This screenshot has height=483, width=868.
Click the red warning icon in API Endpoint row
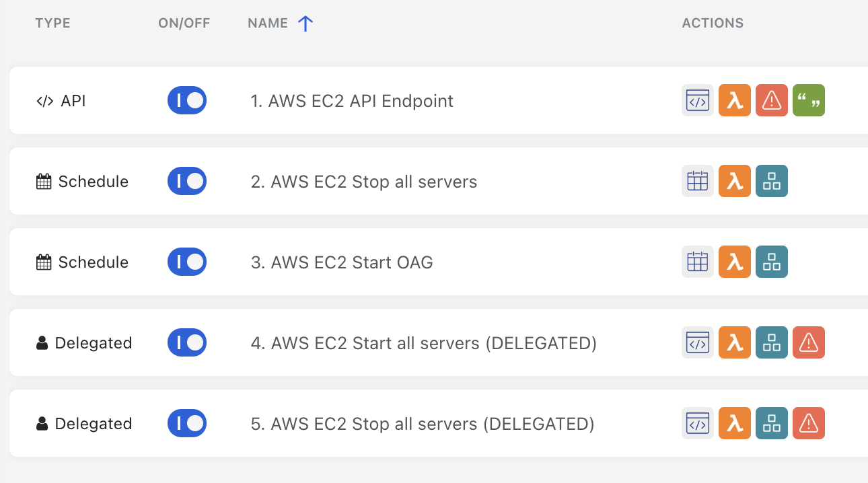coord(771,101)
